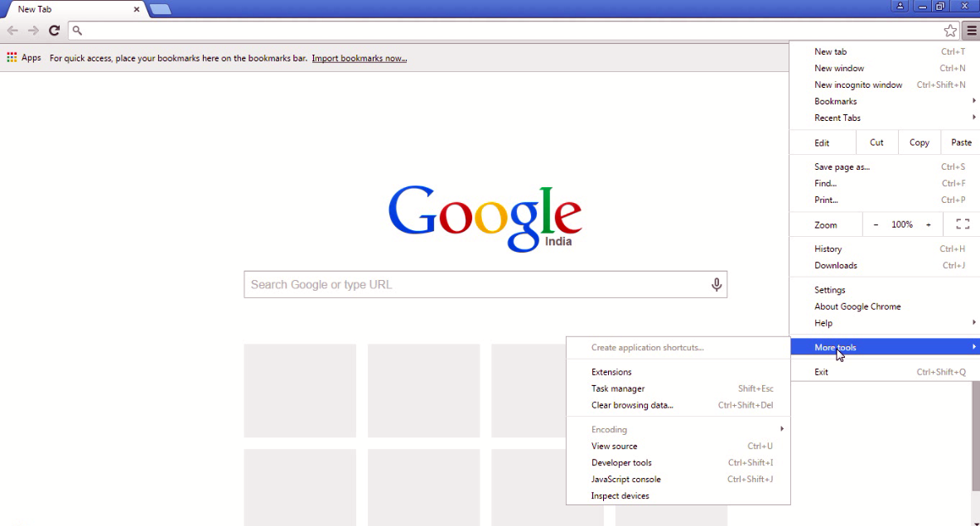The image size is (980, 526).
Task: Click the 100% zoom level value
Action: tap(902, 224)
